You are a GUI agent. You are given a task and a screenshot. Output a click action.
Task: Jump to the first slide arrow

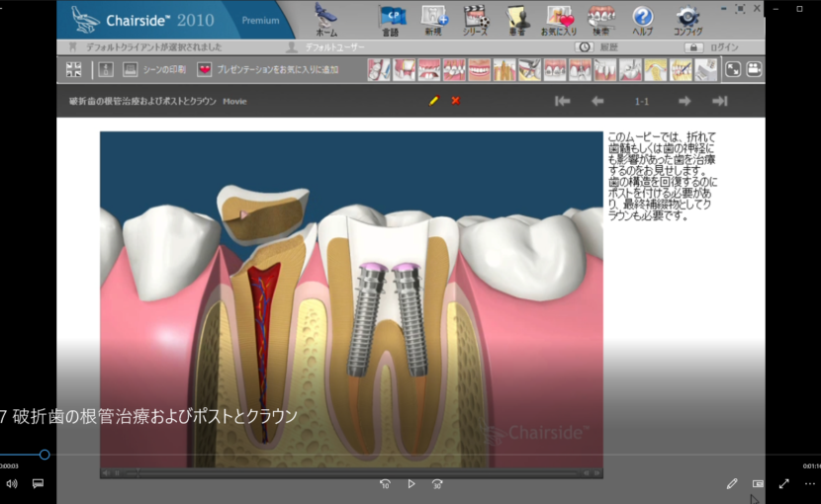[563, 101]
